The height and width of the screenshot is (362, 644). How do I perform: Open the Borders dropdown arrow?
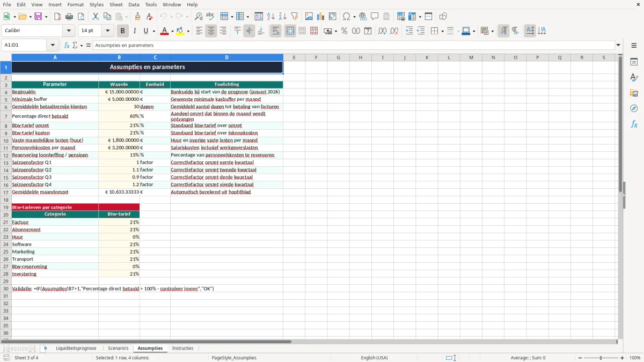(442, 31)
